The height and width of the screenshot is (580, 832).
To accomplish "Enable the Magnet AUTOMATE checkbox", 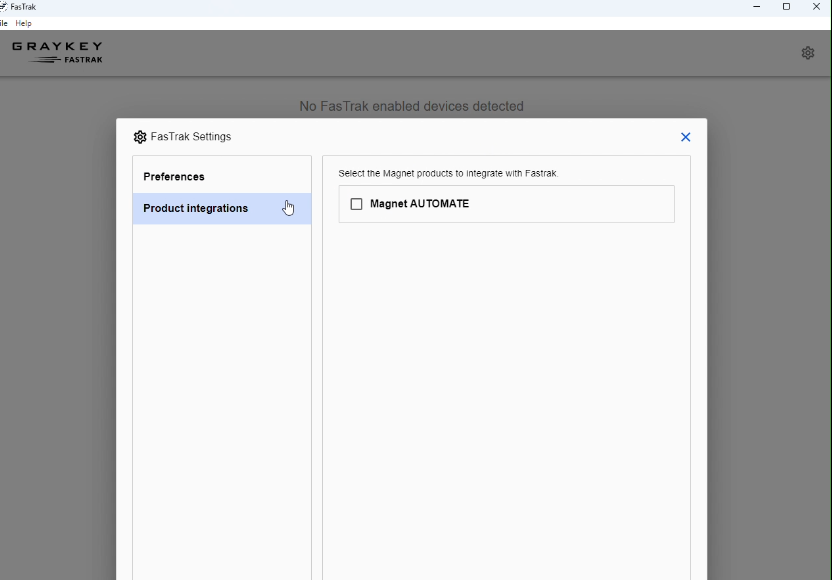I will (356, 204).
